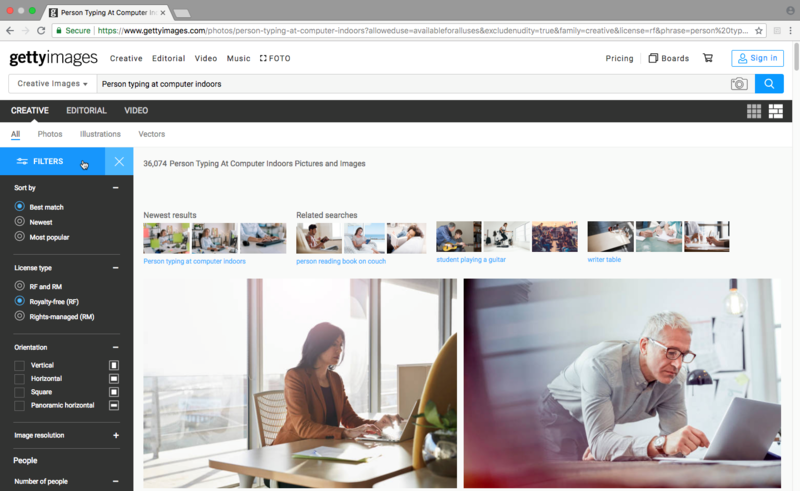Switch to the Editorial tab
This screenshot has height=491, width=800.
86,111
